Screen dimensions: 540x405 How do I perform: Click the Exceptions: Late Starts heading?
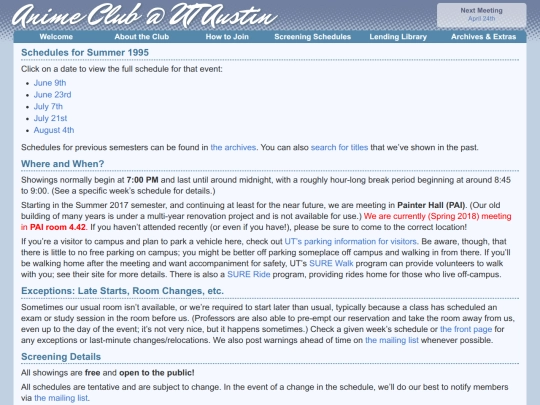tap(122, 291)
